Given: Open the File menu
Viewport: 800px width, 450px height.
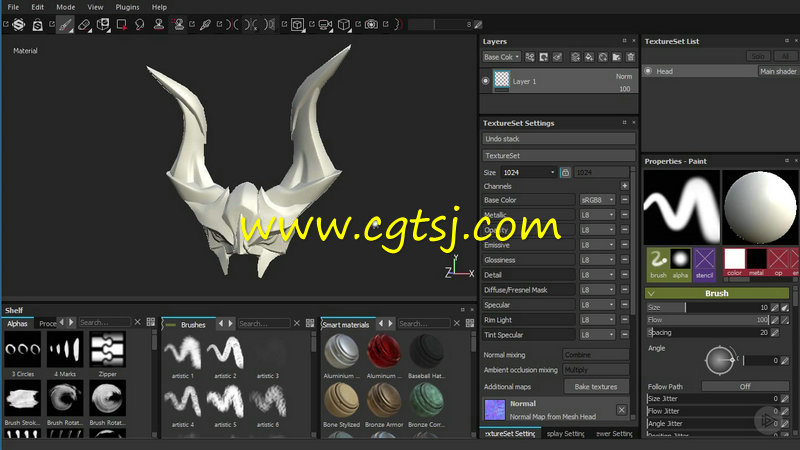Looking at the screenshot, I should click(13, 7).
